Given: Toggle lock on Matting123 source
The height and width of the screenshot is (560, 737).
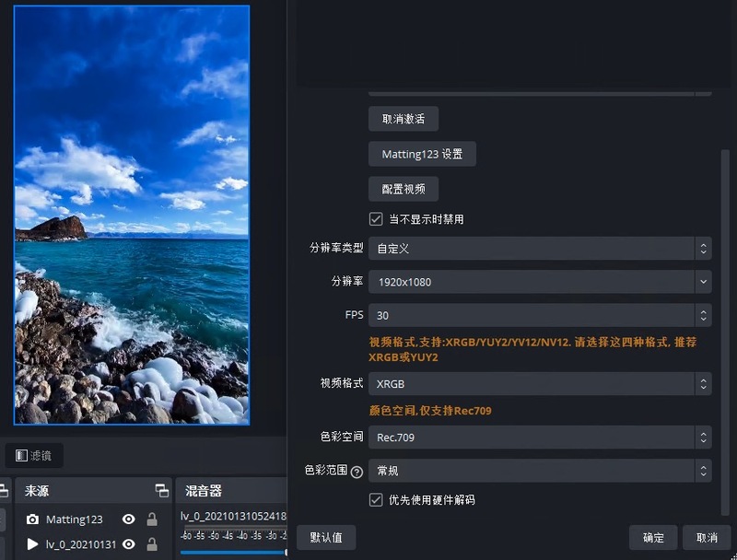Looking at the screenshot, I should click(152, 519).
